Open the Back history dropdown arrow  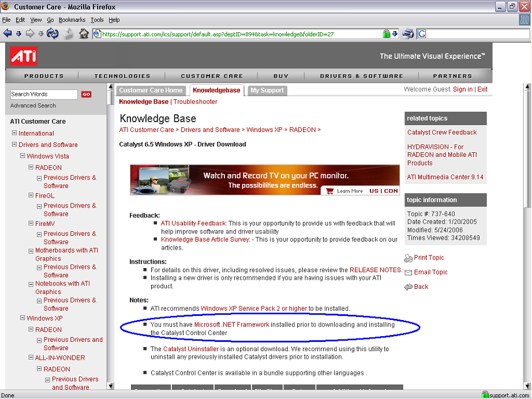(18, 34)
